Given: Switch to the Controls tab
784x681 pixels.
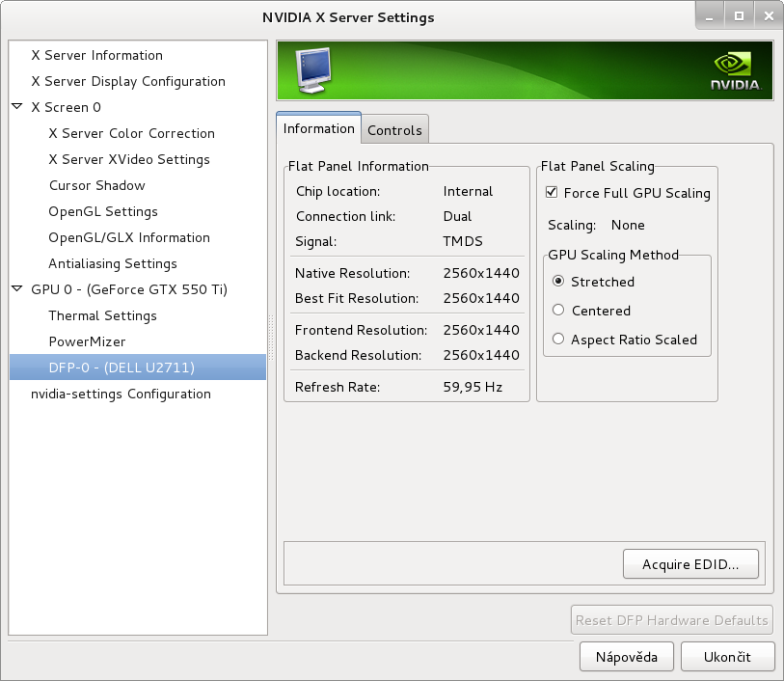Looking at the screenshot, I should pos(394,130).
